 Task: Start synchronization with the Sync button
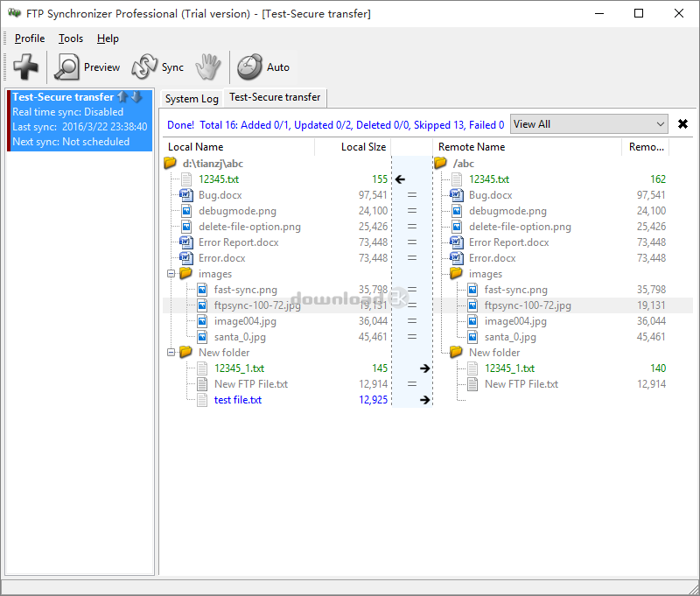pos(157,67)
